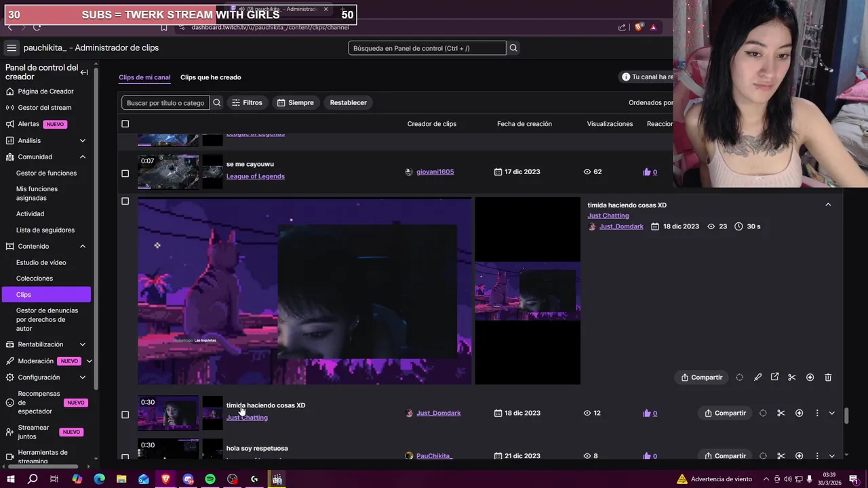
Task: Trim the expanded clip with scissors icon
Action: (x=792, y=378)
